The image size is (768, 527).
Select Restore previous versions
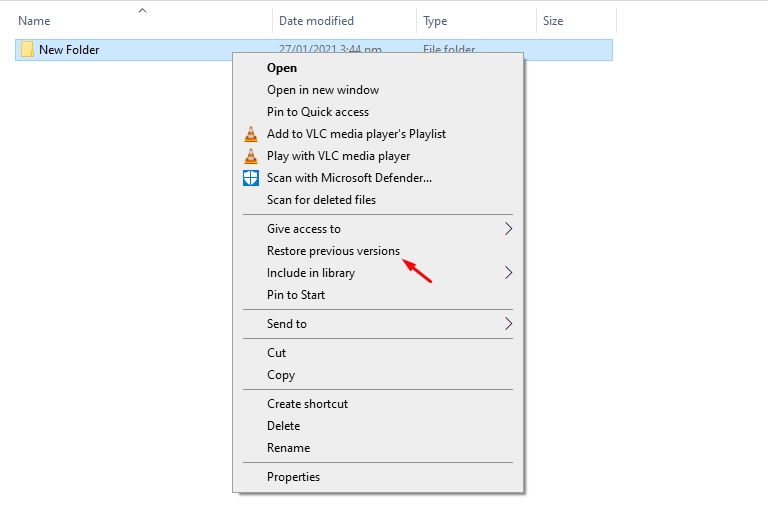tap(333, 251)
